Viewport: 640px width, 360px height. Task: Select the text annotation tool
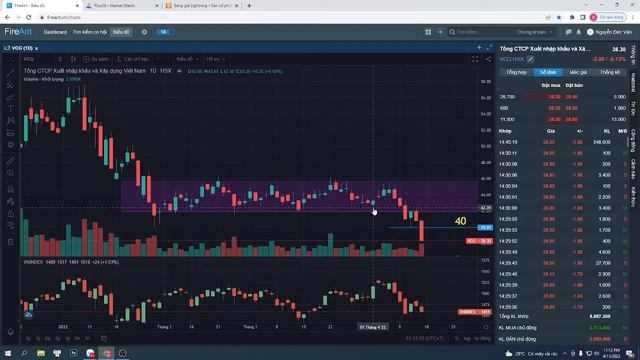11,109
